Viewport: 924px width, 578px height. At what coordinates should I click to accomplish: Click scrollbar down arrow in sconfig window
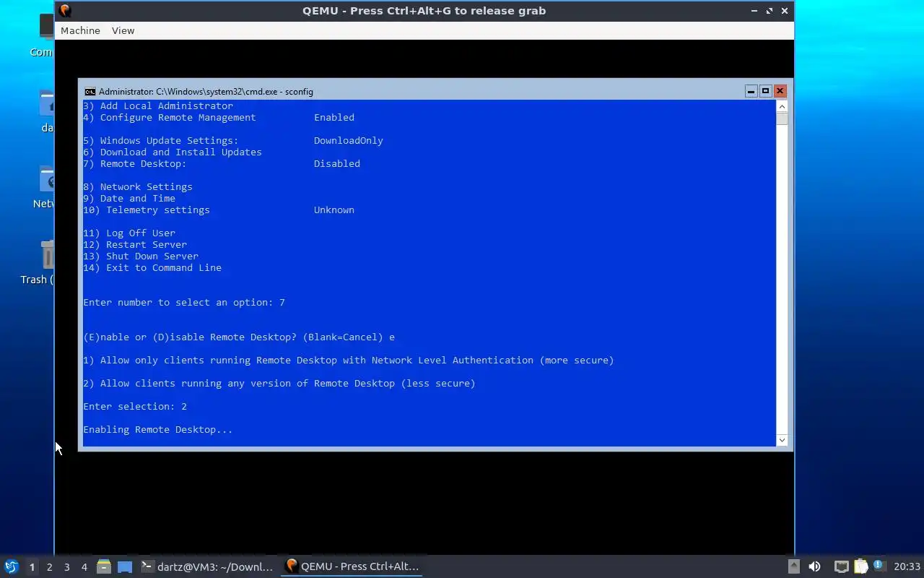(x=782, y=440)
